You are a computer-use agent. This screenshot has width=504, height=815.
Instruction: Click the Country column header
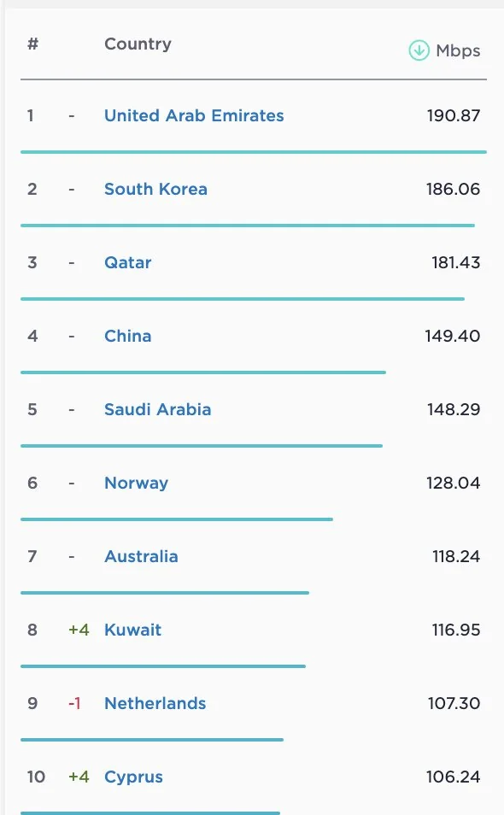[137, 44]
